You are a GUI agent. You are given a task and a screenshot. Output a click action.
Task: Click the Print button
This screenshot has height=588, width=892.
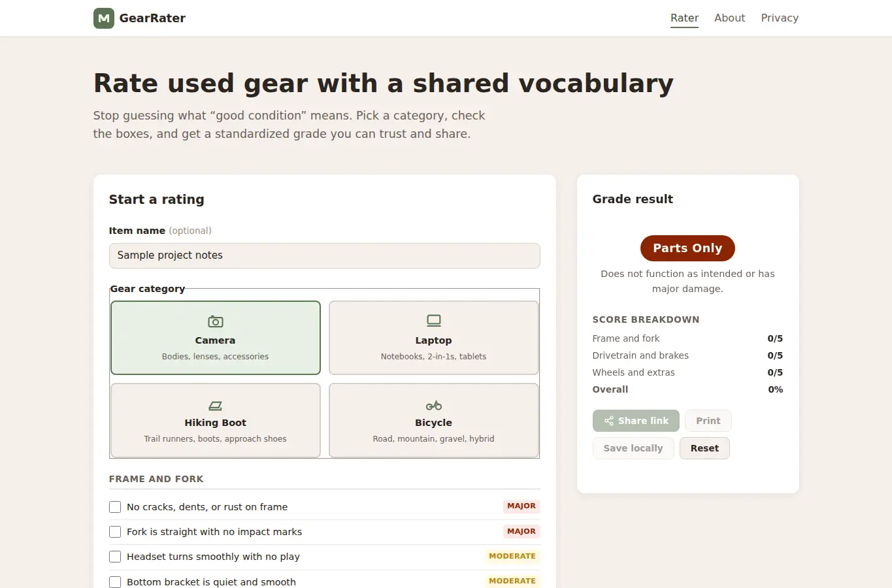(708, 421)
